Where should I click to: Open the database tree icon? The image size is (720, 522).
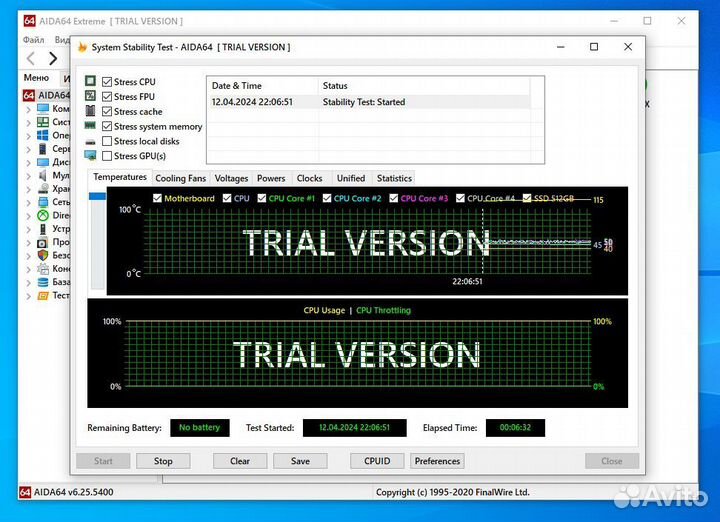[43, 282]
